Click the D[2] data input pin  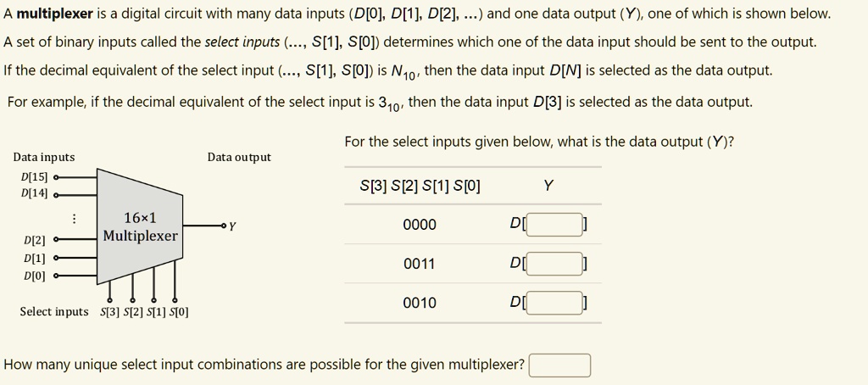pos(55,240)
